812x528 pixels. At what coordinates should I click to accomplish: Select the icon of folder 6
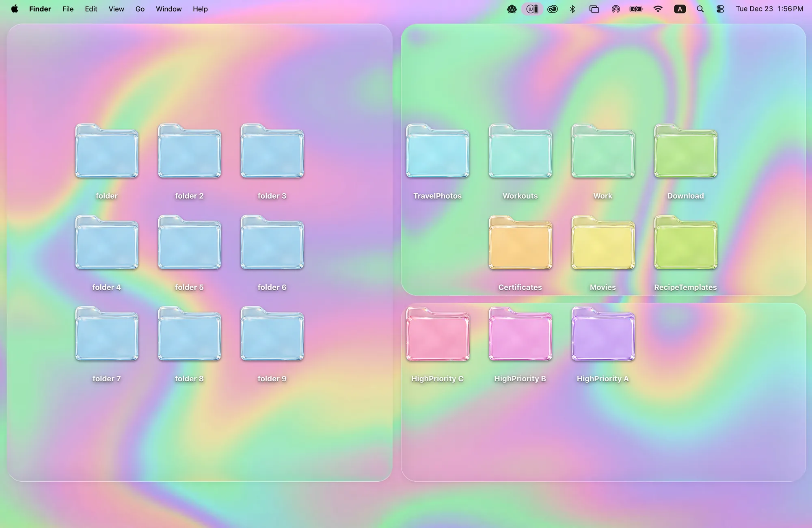click(272, 242)
